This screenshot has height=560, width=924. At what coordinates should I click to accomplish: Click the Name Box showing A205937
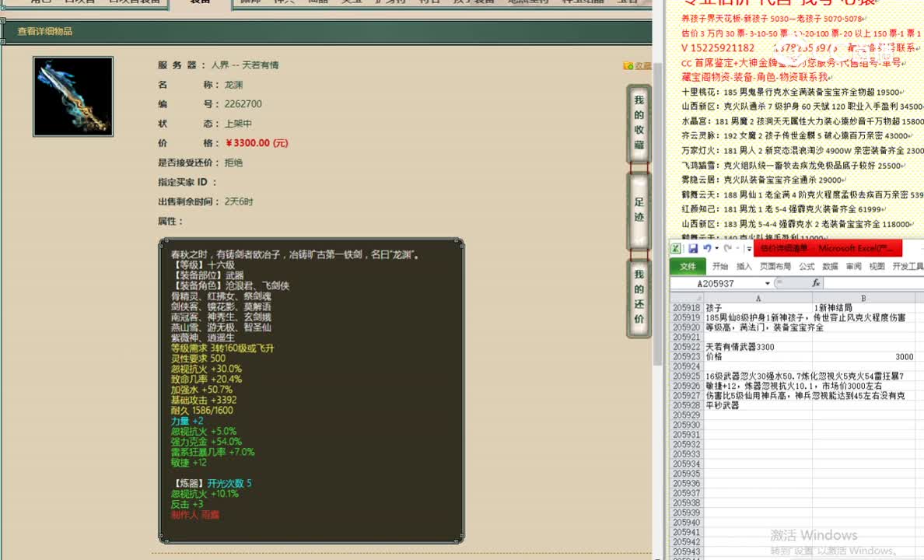[716, 284]
